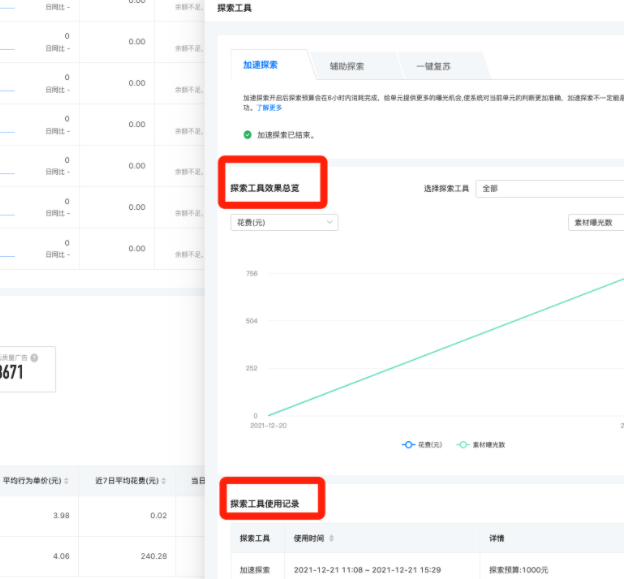The height and width of the screenshot is (579, 624).
Task: Click the 240.28 average spend value
Action: pos(154,556)
